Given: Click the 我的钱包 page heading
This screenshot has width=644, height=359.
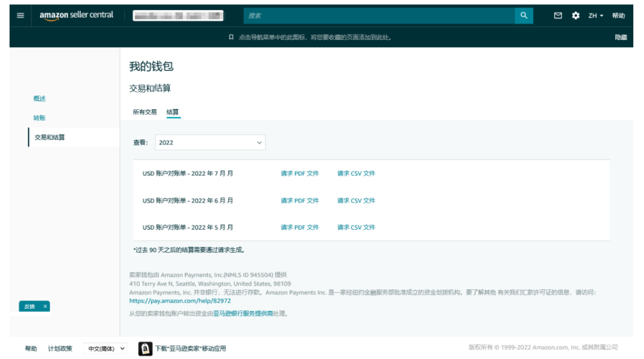Looking at the screenshot, I should [151, 66].
